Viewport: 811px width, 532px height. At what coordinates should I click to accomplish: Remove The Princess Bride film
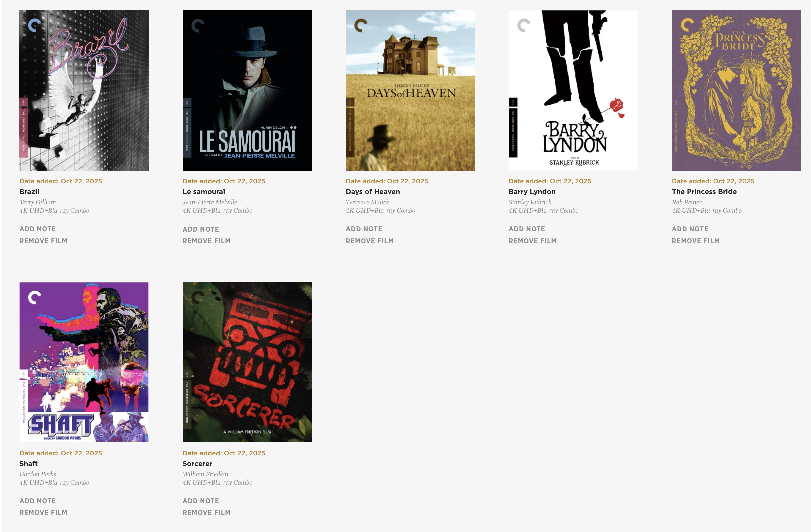click(695, 241)
